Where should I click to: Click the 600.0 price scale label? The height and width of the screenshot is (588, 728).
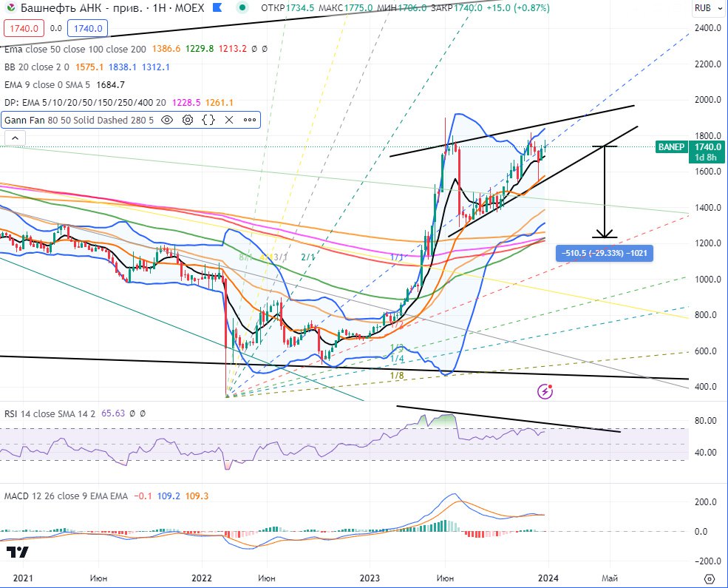pyautogui.click(x=707, y=351)
